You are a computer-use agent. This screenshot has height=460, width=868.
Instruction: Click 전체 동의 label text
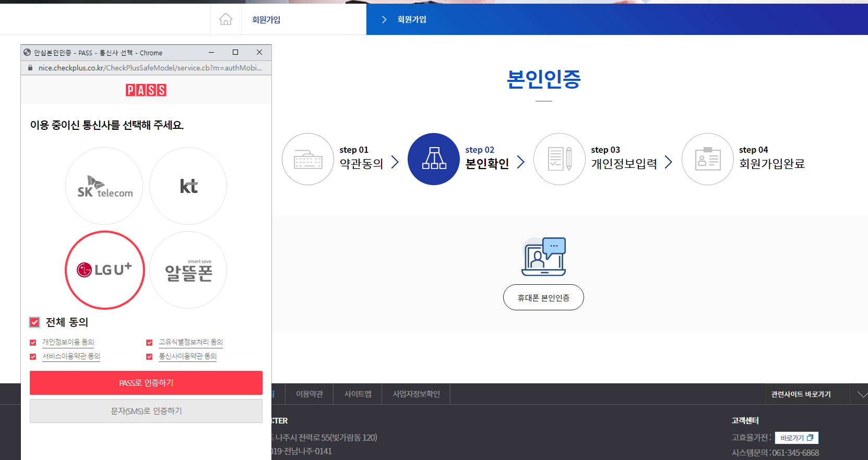pos(67,322)
